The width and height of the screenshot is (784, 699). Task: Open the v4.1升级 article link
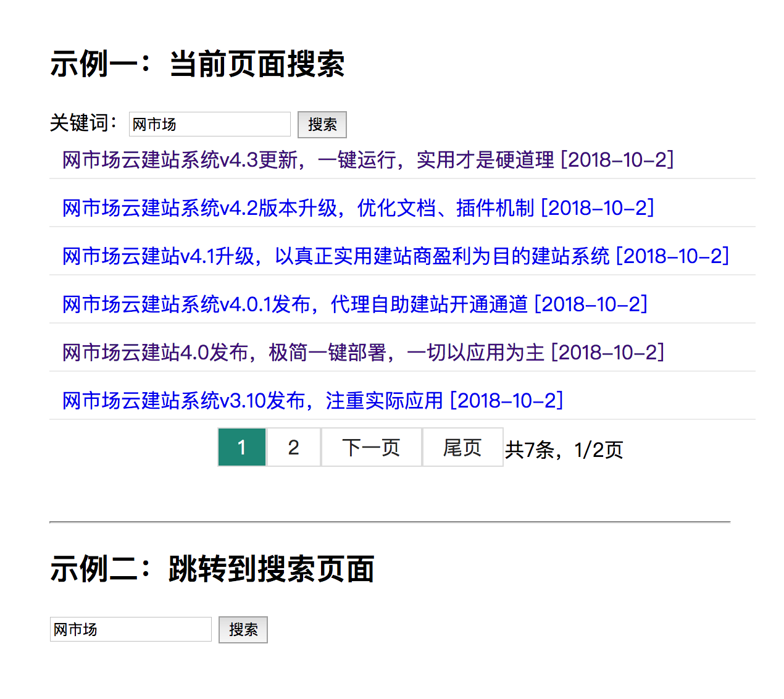point(396,256)
